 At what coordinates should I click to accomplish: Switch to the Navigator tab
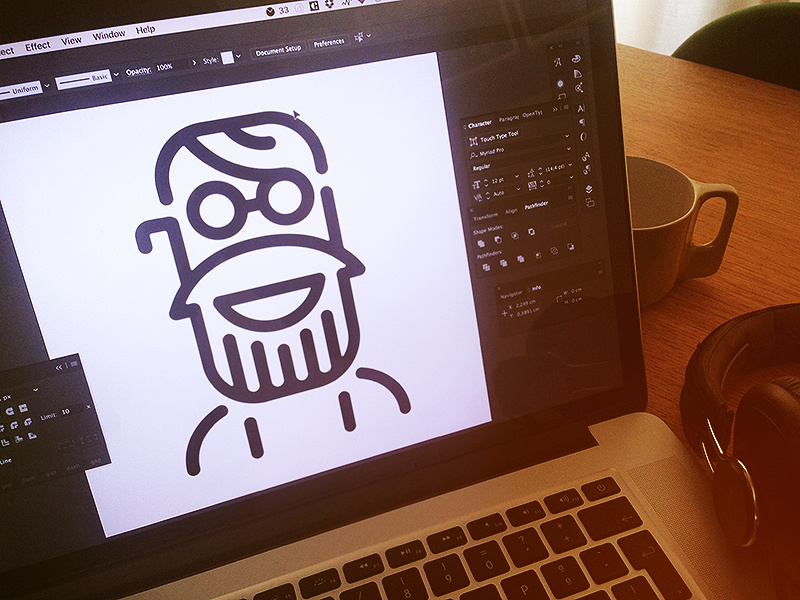coord(511,294)
